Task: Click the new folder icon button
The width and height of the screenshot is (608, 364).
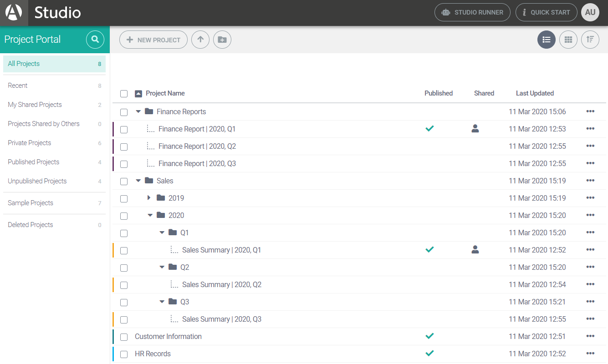Action: pos(222,40)
